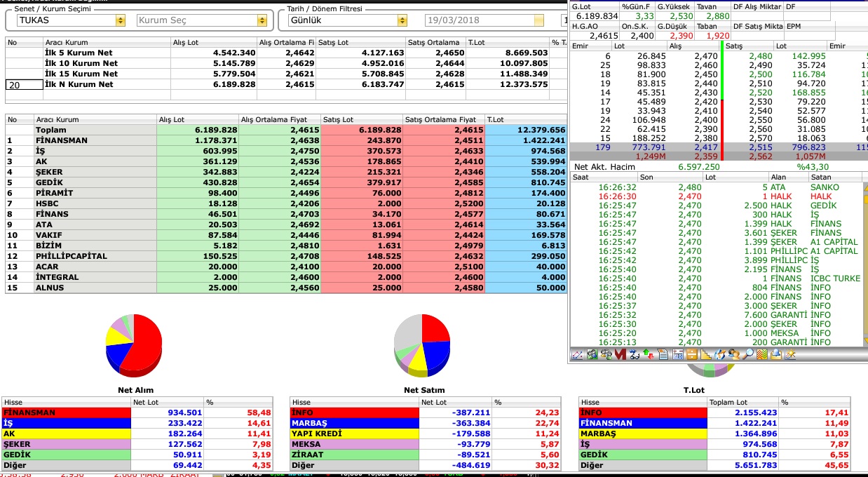Click the magnifying glass search icon

pyautogui.click(x=748, y=355)
